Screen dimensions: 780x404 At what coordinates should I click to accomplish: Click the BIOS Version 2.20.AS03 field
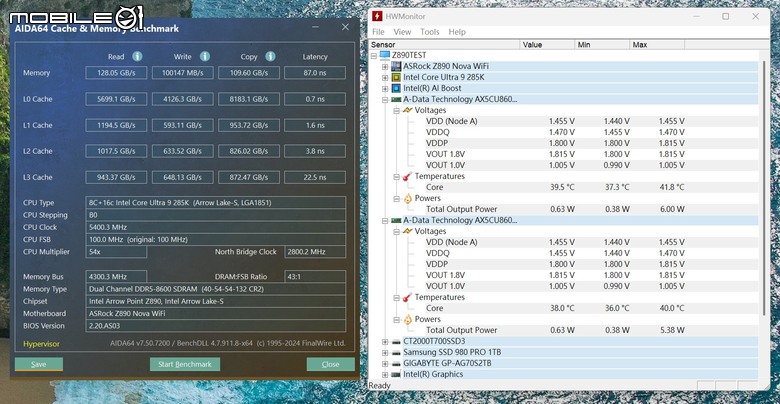[x=215, y=326]
